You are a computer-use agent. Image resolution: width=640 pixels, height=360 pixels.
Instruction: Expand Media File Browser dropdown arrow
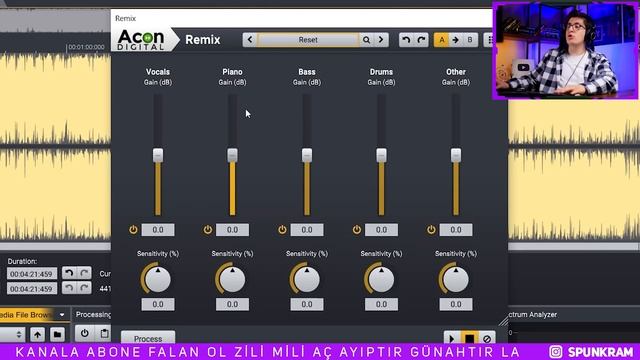pos(62,315)
